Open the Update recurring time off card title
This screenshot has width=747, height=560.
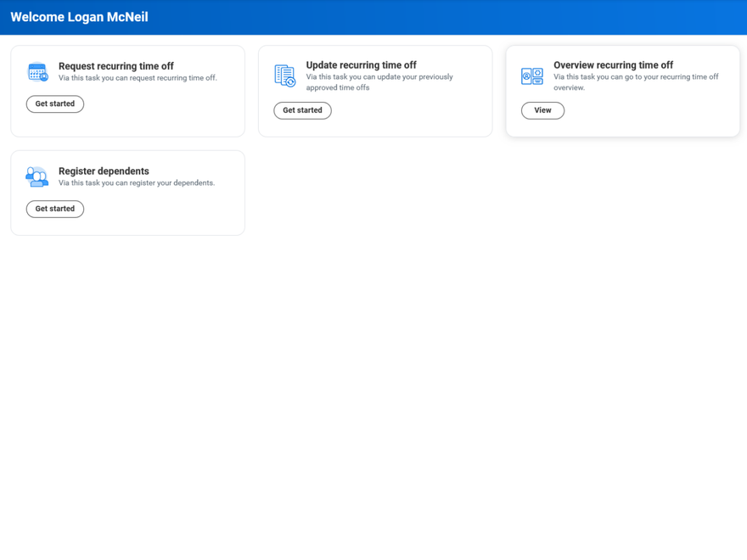pyautogui.click(x=361, y=64)
